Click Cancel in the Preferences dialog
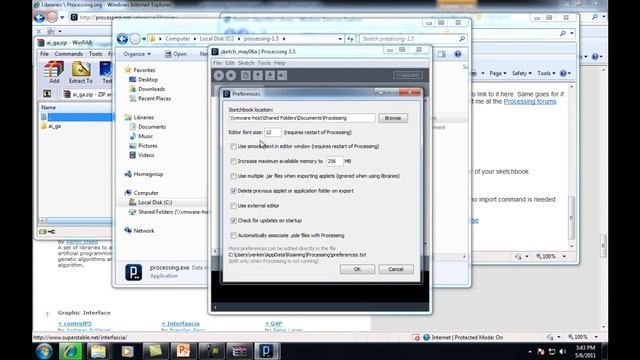This screenshot has height=360, width=640. (396, 269)
